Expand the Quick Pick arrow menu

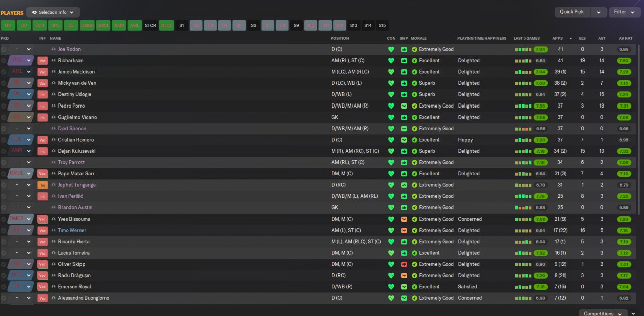(x=598, y=12)
